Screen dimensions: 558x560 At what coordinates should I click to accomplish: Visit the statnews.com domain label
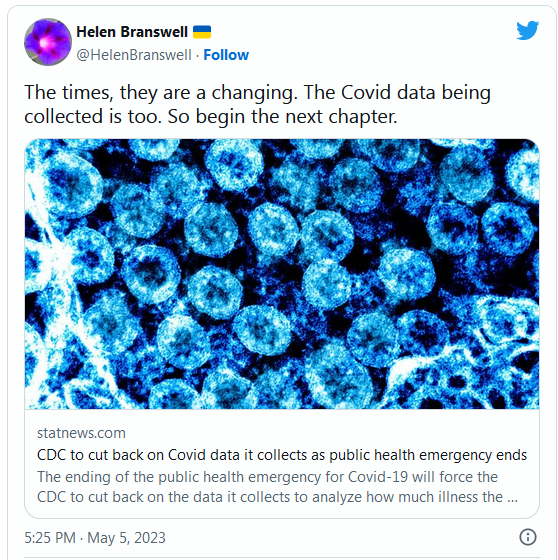81,433
